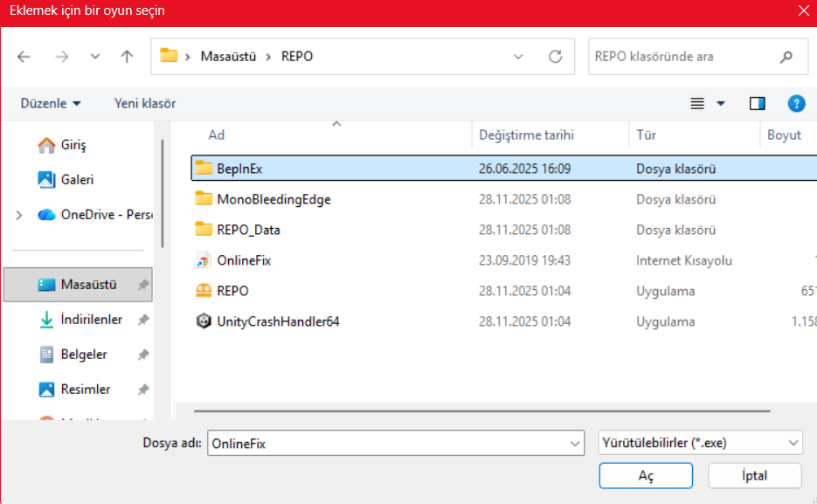
Task: Select the BepInEx folder
Action: (504, 169)
